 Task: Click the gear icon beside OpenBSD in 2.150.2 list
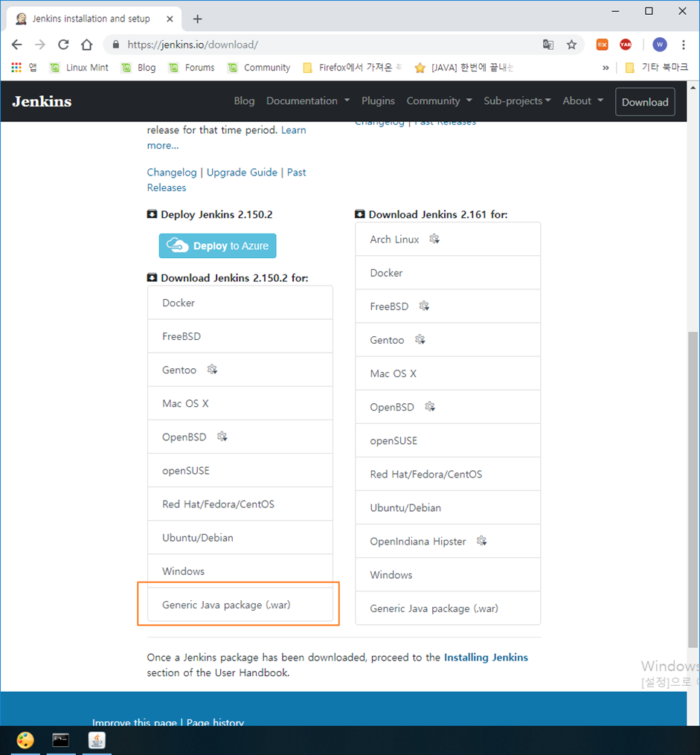point(222,436)
